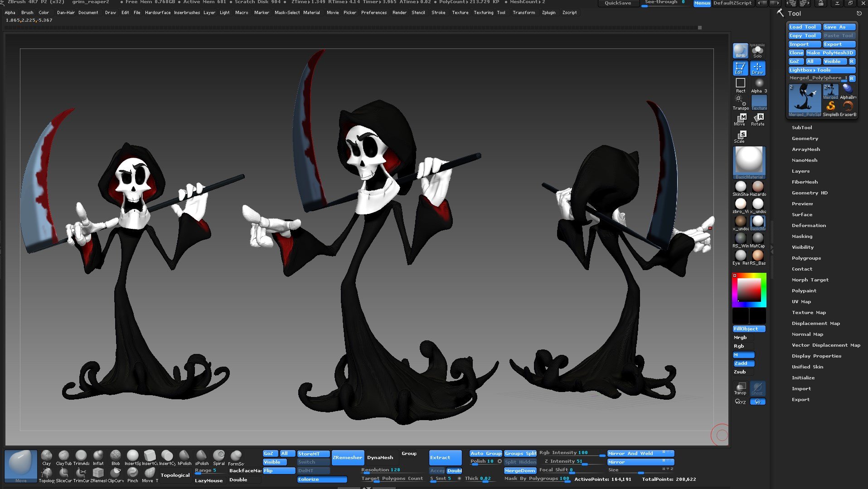Select the Spiral brush
The image size is (868, 489).
(x=219, y=457)
